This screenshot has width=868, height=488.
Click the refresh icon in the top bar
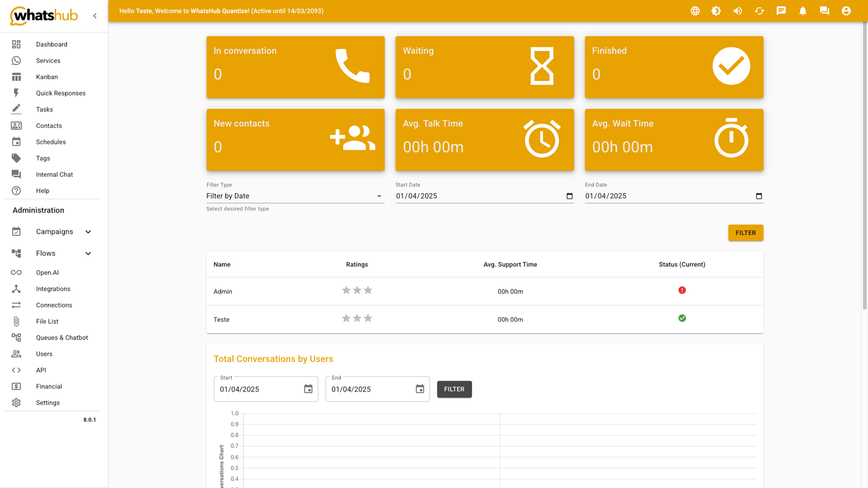pyautogui.click(x=759, y=11)
